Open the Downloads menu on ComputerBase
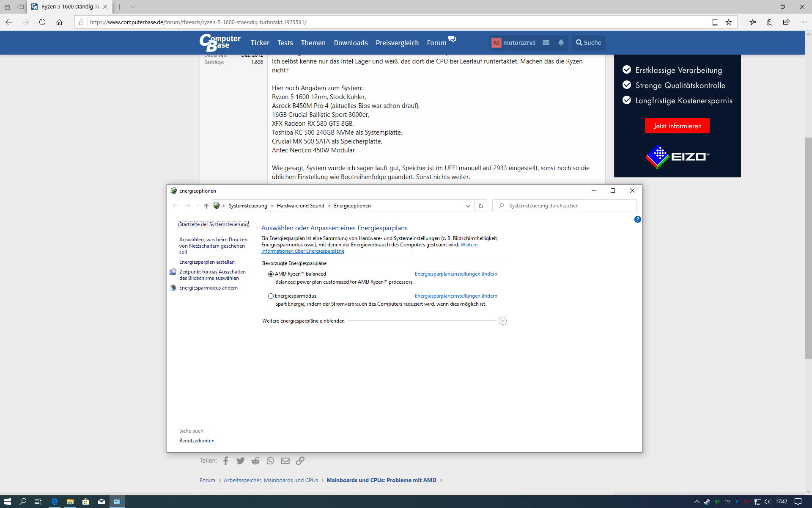Viewport: 812px width, 508px height. [x=351, y=43]
